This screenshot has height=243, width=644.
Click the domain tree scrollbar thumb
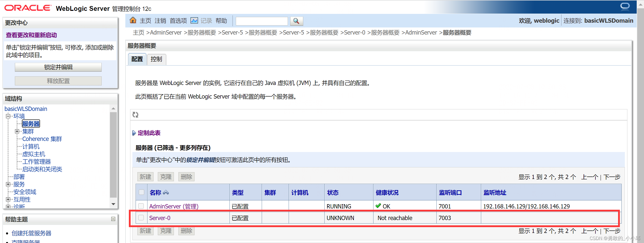pos(113,155)
